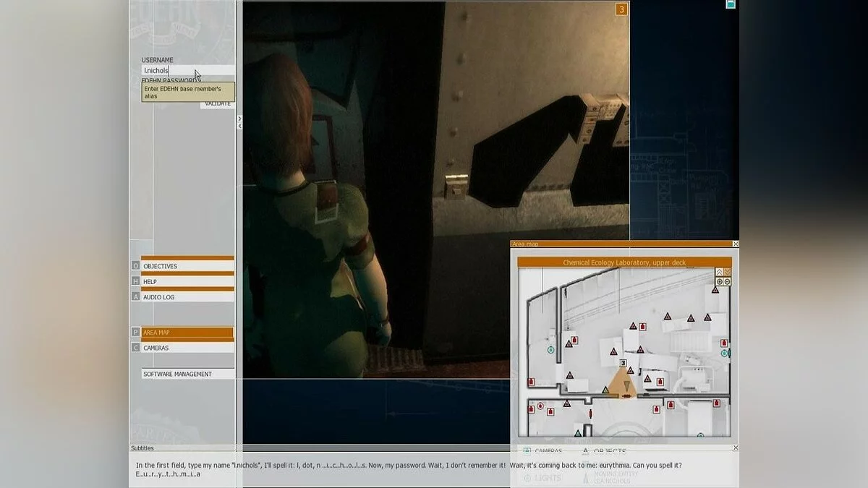Click the camera 3 video feed
This screenshot has height=488, width=868.
pos(436,189)
